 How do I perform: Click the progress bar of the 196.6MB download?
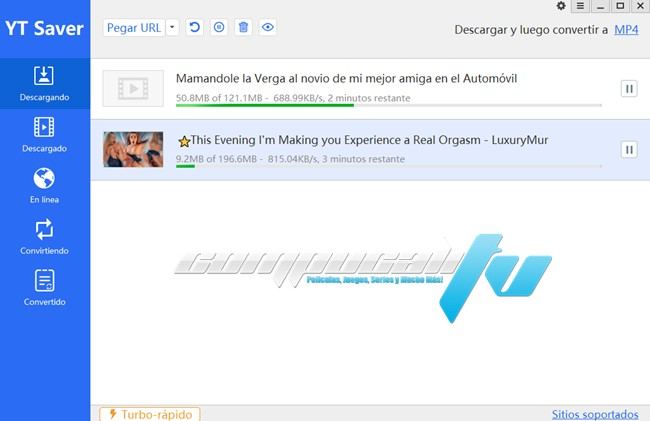click(x=388, y=166)
